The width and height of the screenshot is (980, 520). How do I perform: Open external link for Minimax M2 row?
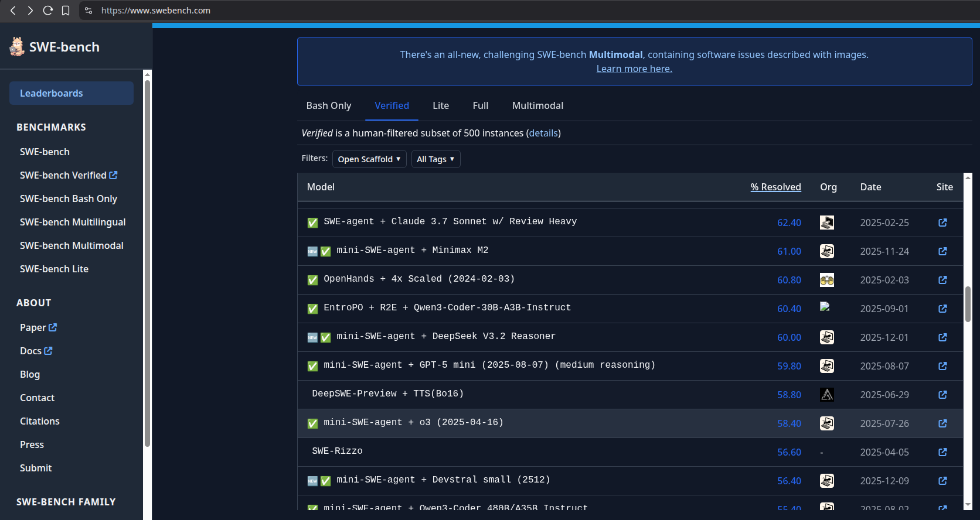point(942,251)
